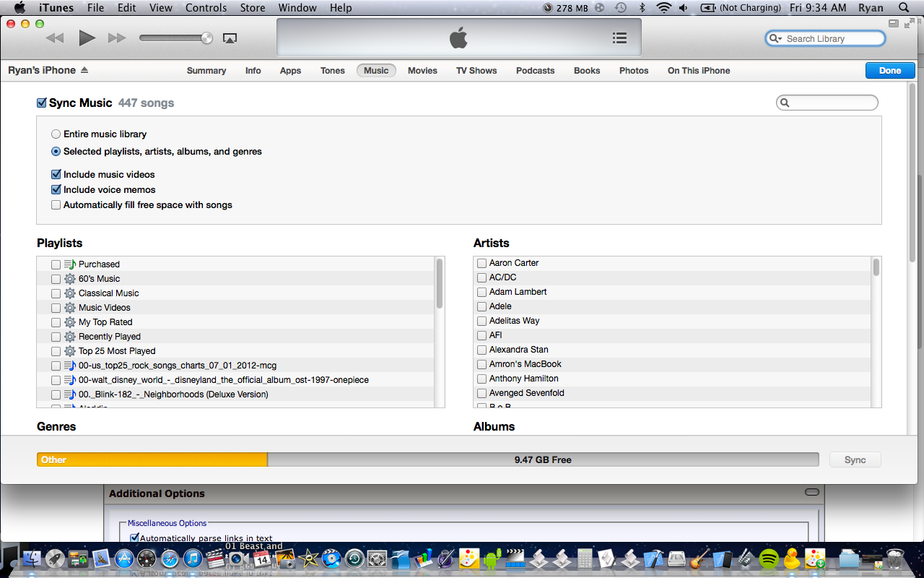The image size is (924, 578).
Task: Click the Wi-Fi status icon
Action: 663,8
